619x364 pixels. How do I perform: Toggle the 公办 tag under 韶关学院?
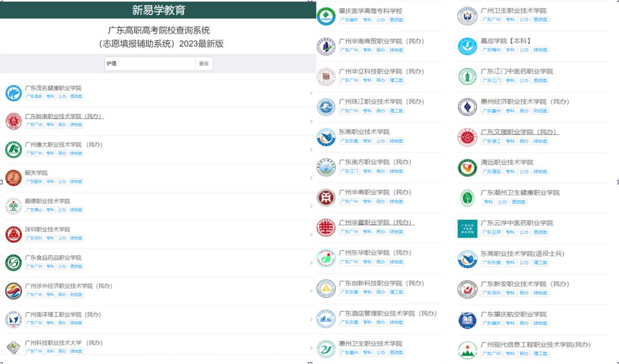click(61, 181)
